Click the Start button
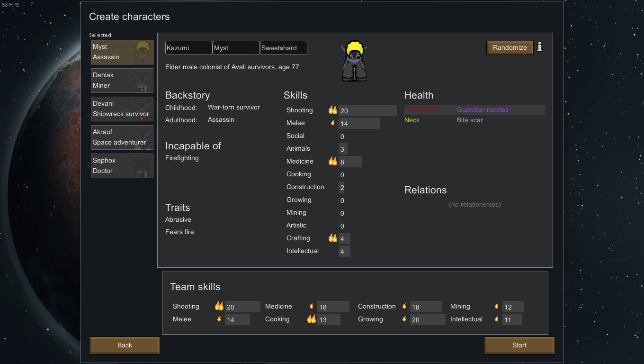The image size is (644, 364). pos(519,345)
